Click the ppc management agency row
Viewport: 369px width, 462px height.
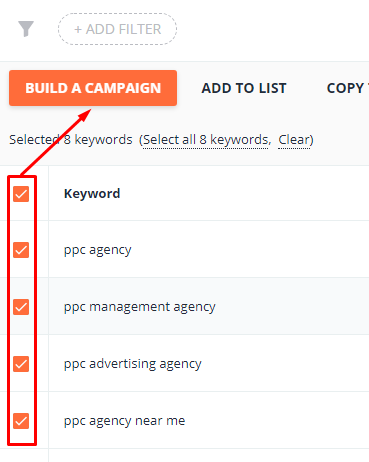pos(184,306)
